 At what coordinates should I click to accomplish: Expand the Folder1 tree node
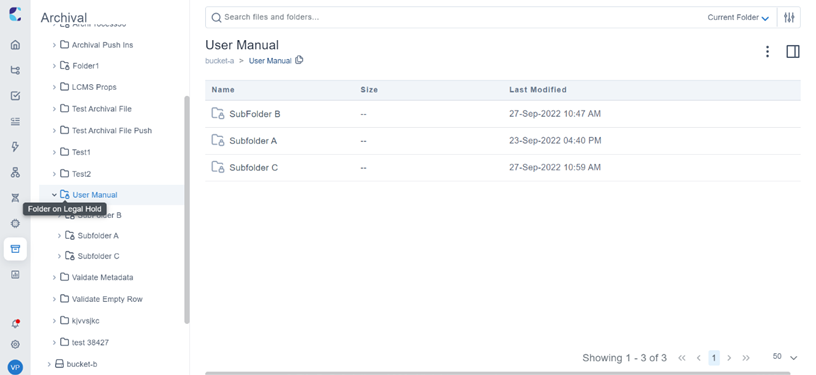54,66
